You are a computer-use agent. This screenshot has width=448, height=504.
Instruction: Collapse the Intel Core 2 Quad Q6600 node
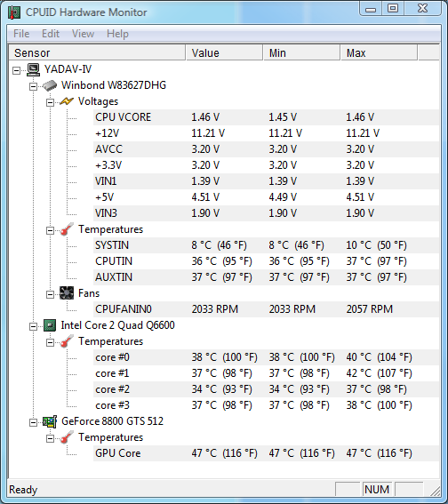tap(33, 326)
